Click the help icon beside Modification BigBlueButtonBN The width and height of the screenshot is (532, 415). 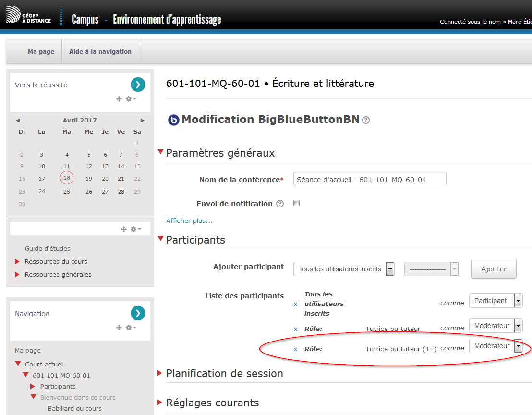[366, 120]
